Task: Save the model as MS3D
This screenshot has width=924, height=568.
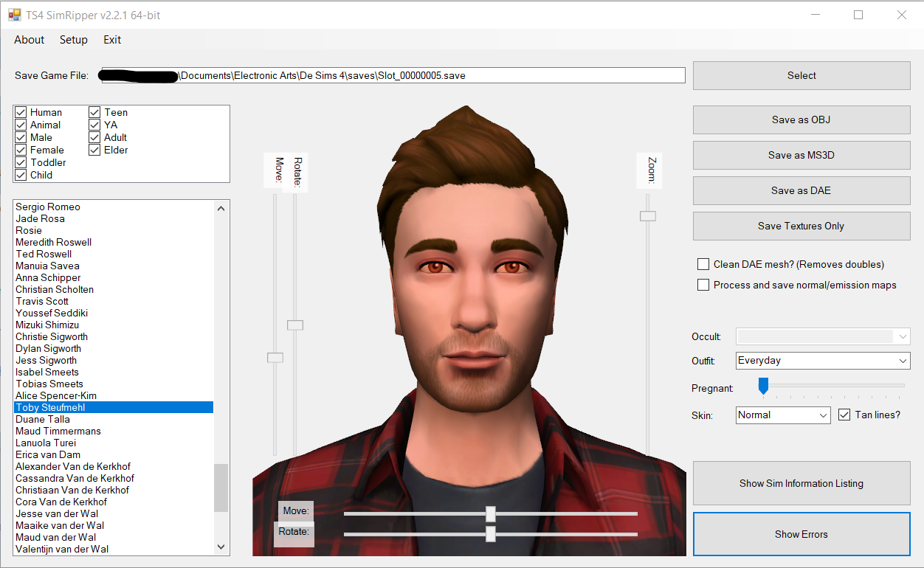Action: click(801, 155)
